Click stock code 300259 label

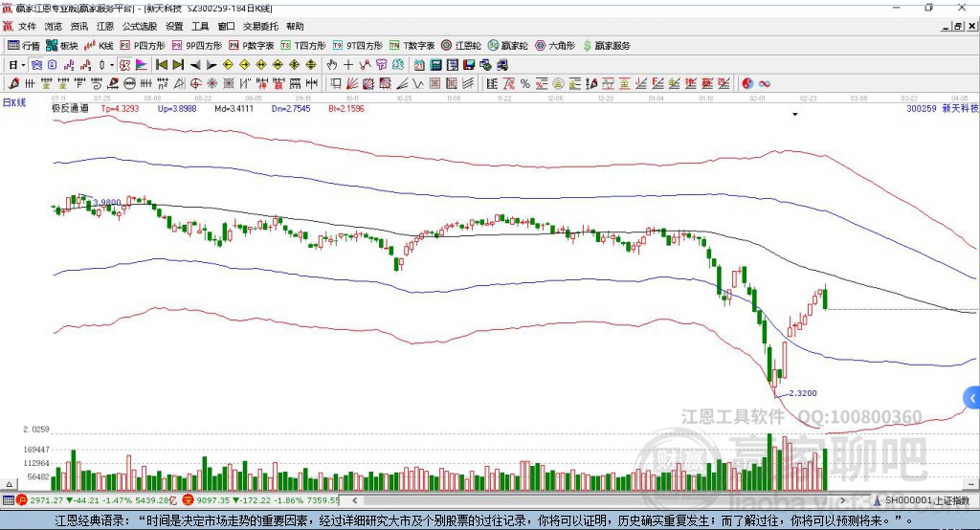coord(922,108)
